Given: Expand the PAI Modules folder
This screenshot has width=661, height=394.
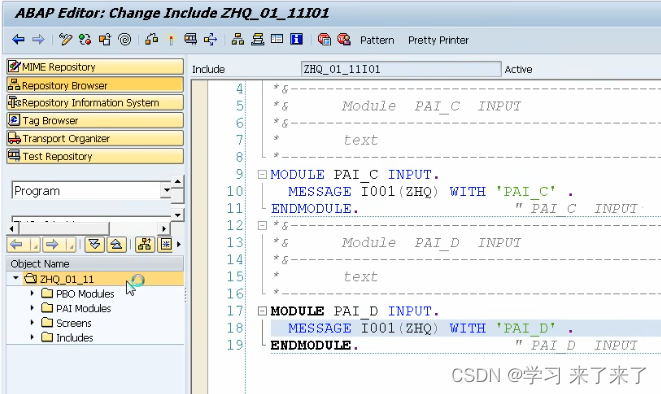Looking at the screenshot, I should tap(32, 308).
